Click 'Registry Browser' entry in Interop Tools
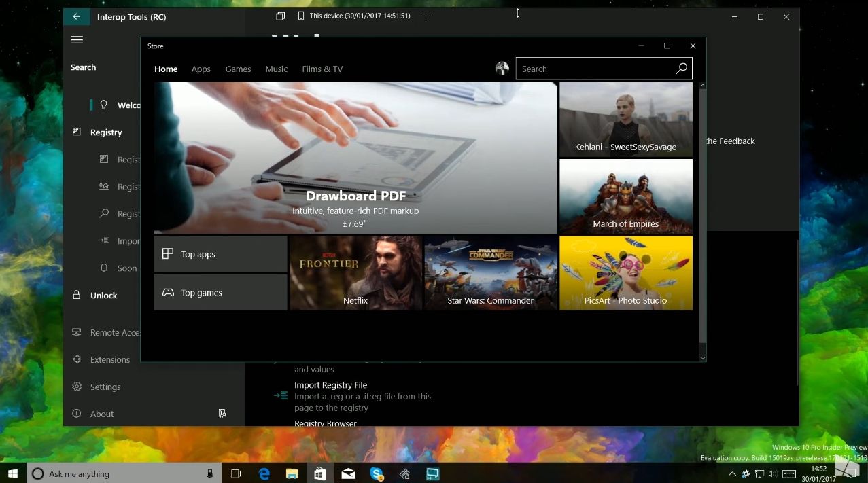 (x=326, y=423)
